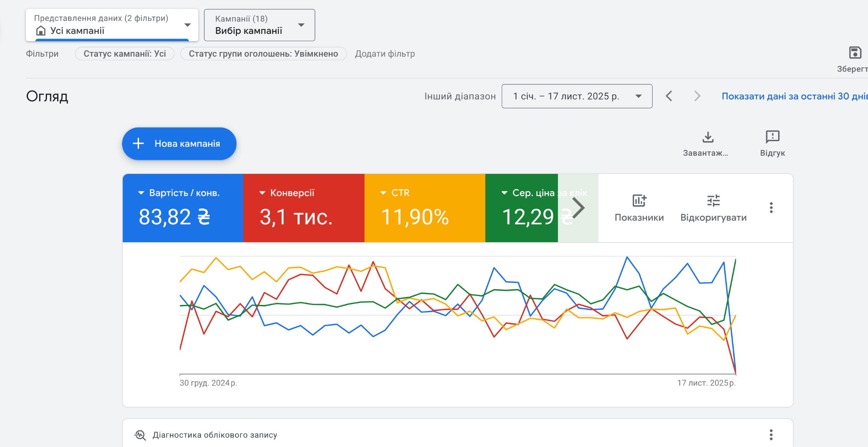Image resolution: width=868 pixels, height=447 pixels.
Task: Click the Відкоригувати adjust sliders icon
Action: (713, 201)
